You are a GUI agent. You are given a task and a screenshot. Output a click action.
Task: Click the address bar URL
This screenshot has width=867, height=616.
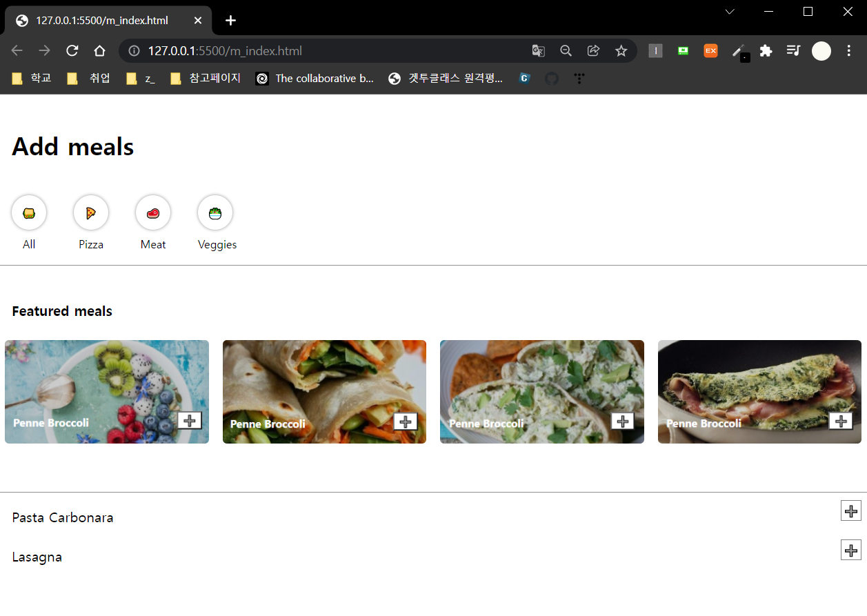coord(225,51)
